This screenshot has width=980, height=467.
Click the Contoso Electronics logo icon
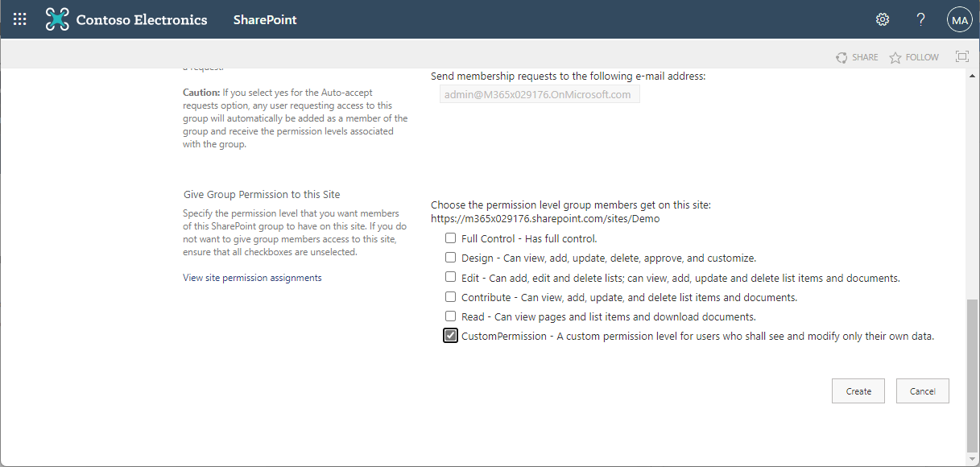click(x=57, y=20)
